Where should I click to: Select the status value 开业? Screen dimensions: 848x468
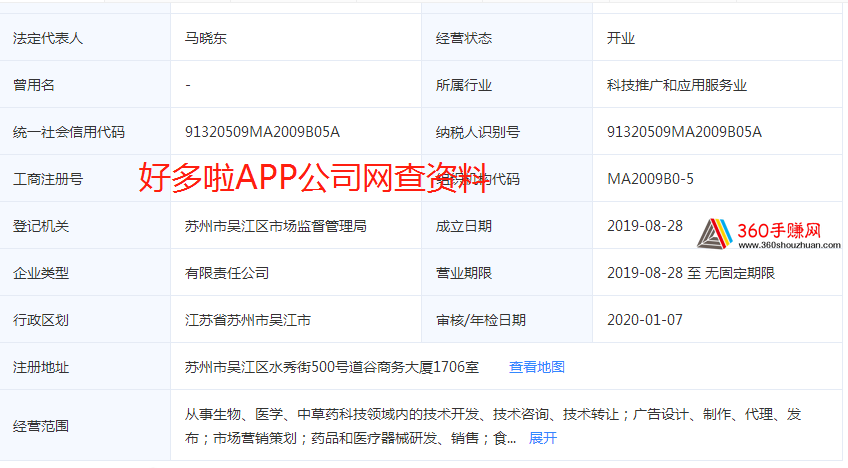[620, 38]
